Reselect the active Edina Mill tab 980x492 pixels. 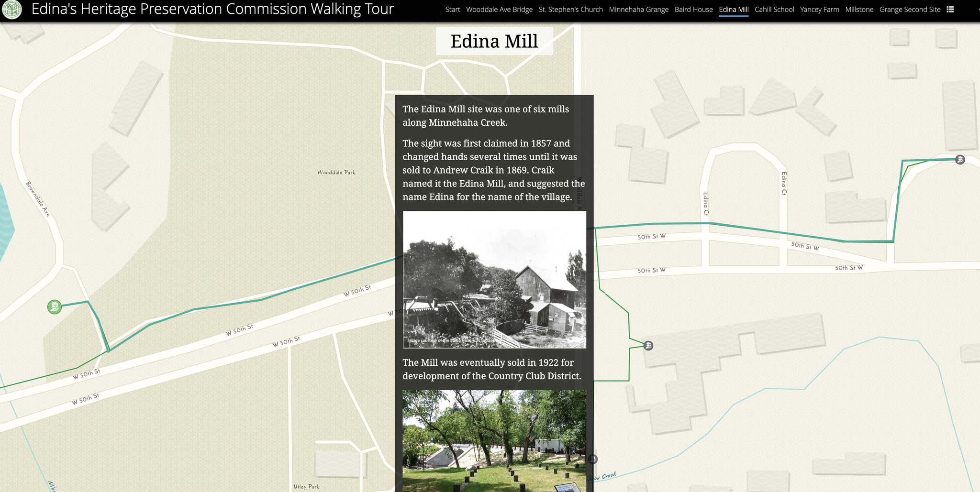[x=733, y=9]
